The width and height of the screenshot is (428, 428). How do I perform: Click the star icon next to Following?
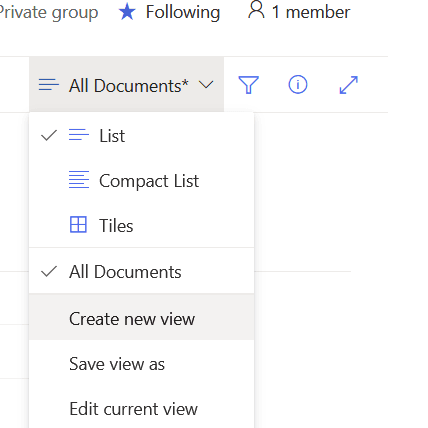tap(127, 12)
